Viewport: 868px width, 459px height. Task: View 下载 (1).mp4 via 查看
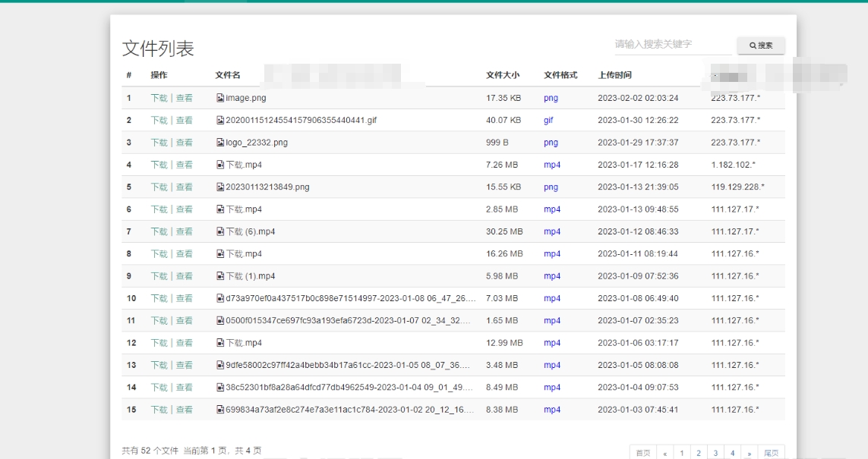coord(185,276)
